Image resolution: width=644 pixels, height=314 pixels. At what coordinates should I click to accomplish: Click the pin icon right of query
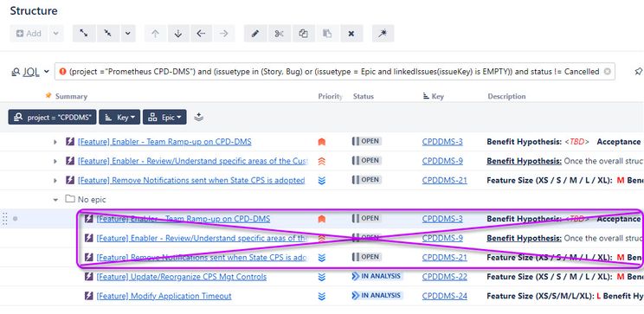tap(638, 72)
